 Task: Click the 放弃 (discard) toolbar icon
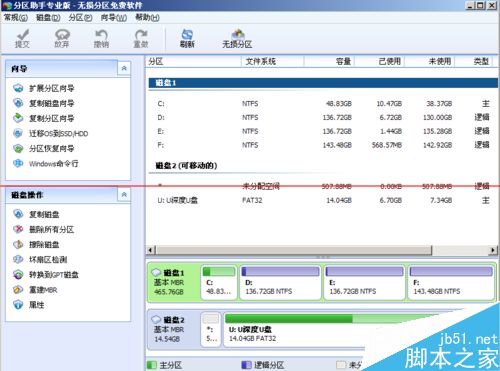pyautogui.click(x=62, y=39)
